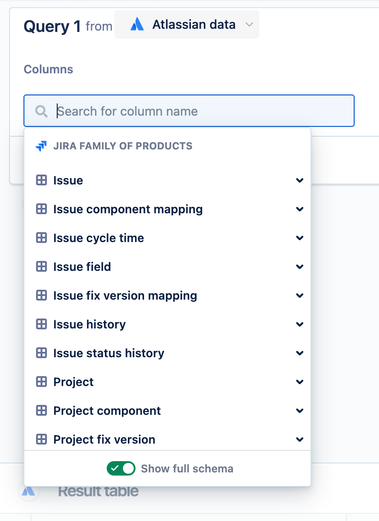Expand the Issue component mapping chevron
The width and height of the screenshot is (379, 521).
pyautogui.click(x=300, y=209)
